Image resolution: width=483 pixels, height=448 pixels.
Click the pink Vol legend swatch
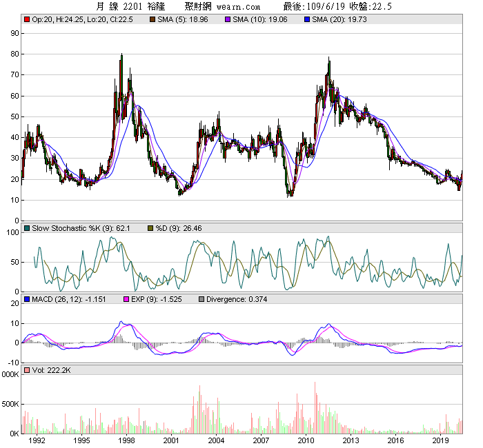[27, 370]
